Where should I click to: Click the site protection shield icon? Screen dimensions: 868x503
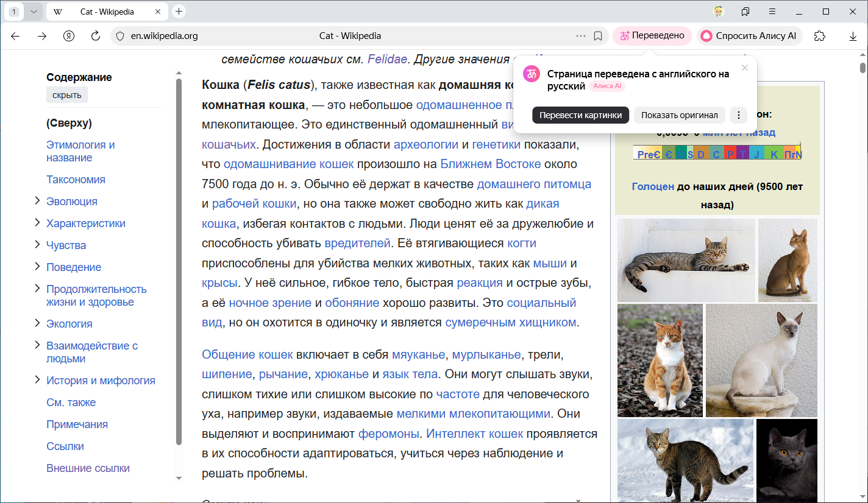120,36
